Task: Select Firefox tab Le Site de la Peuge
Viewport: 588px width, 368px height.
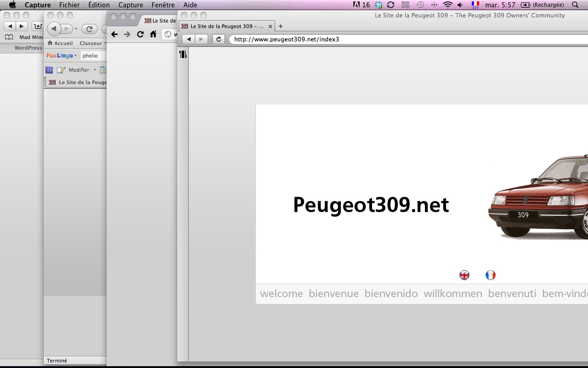Action: click(x=77, y=82)
